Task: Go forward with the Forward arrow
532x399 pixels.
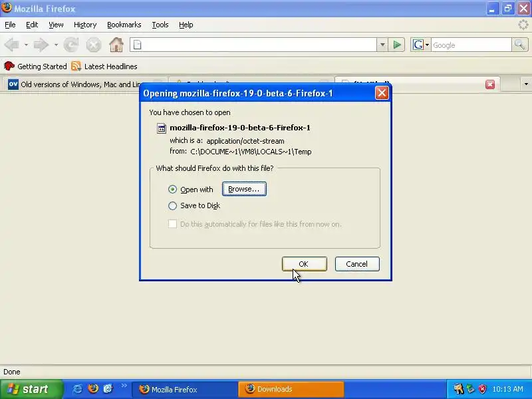Action: (x=41, y=45)
